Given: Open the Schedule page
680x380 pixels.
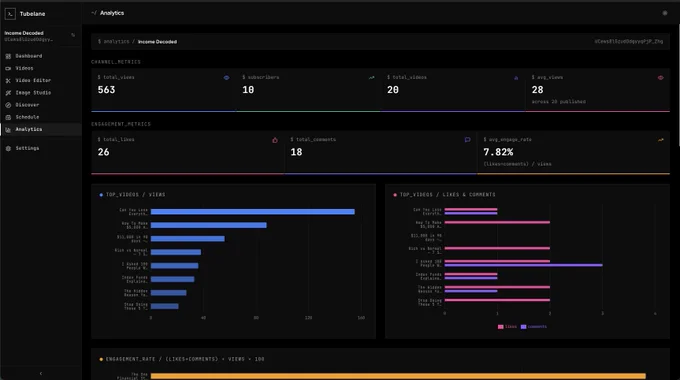Looking at the screenshot, I should pos(41,117).
